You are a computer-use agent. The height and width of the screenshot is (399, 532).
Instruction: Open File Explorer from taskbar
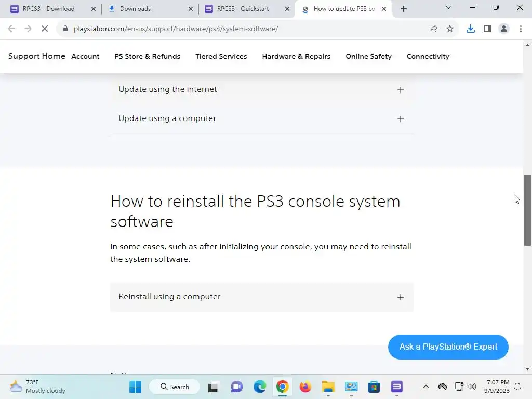[x=328, y=387]
